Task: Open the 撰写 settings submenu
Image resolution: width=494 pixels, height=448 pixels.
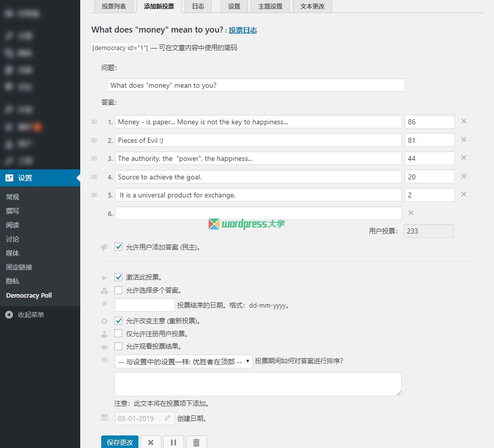Action: pyautogui.click(x=13, y=211)
